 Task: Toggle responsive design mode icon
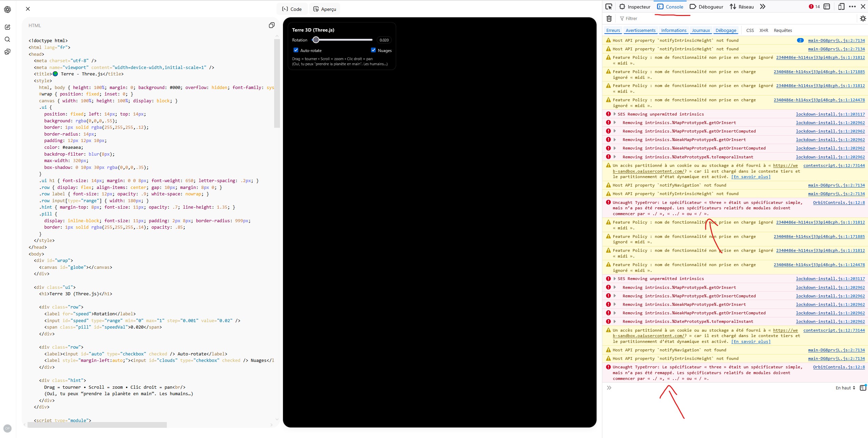pyautogui.click(x=841, y=6)
